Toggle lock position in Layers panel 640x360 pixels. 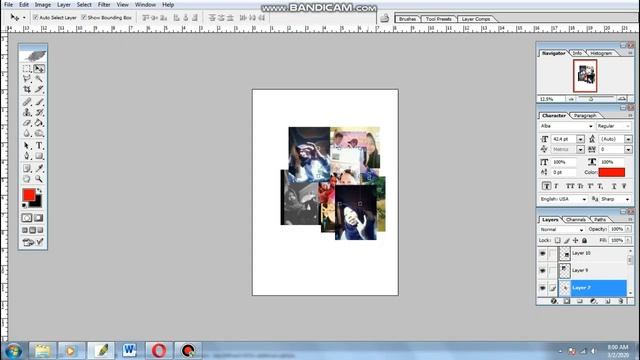point(576,240)
